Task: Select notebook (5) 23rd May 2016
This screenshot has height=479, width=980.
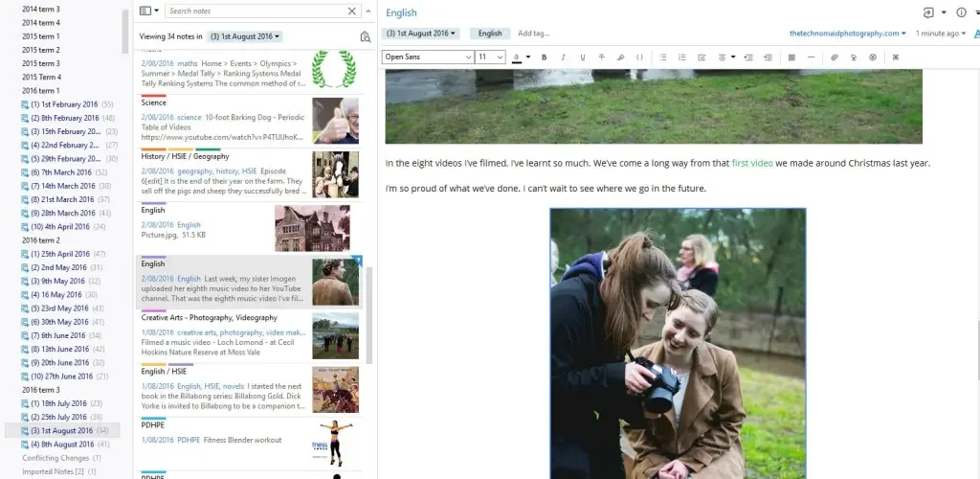Action: pos(63,308)
